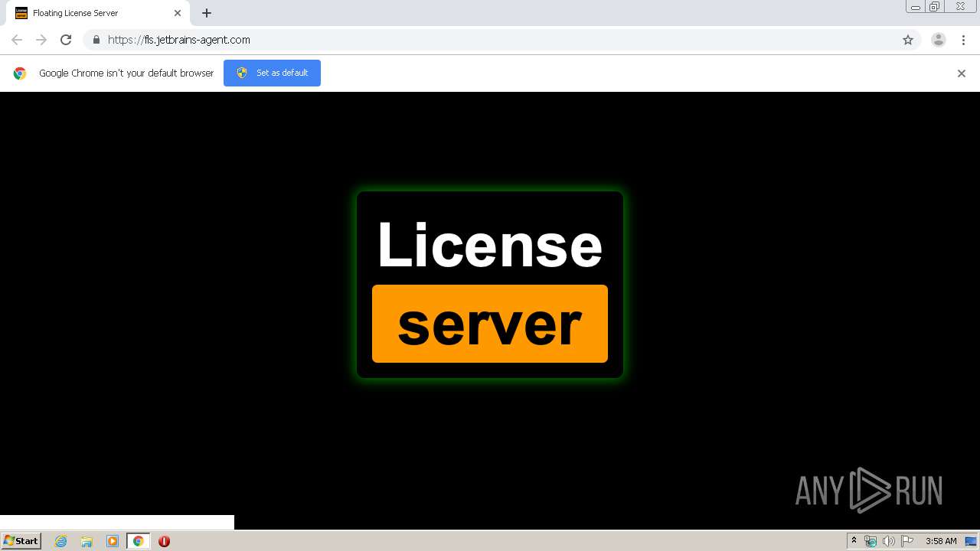Select the Floating License Server tab
Screen dimensions: 980x551
tap(98, 13)
